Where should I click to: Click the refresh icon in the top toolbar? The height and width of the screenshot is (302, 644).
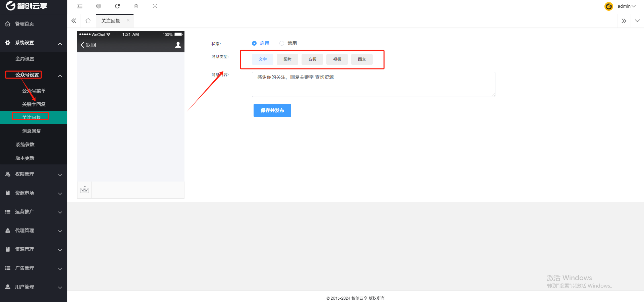[117, 6]
